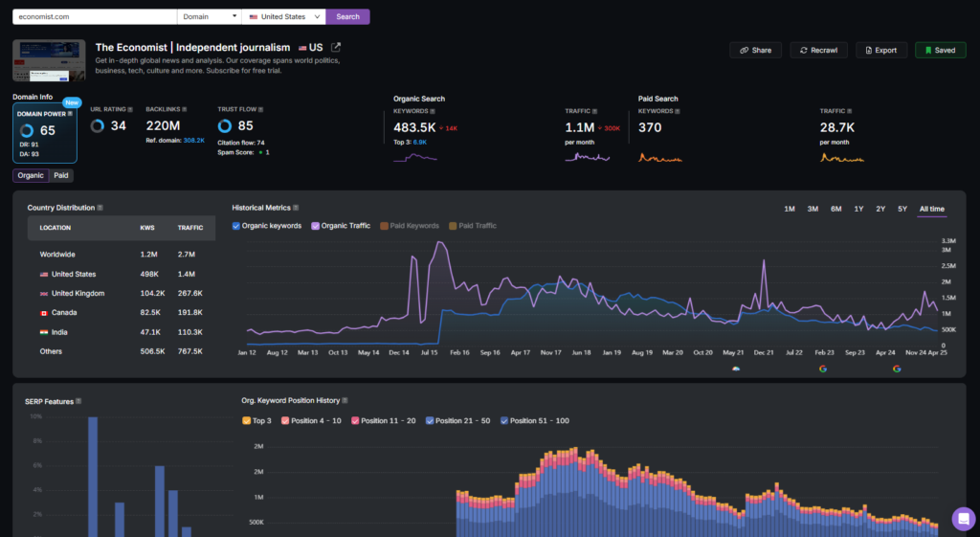
Task: Select the 6M time range
Action: (836, 209)
